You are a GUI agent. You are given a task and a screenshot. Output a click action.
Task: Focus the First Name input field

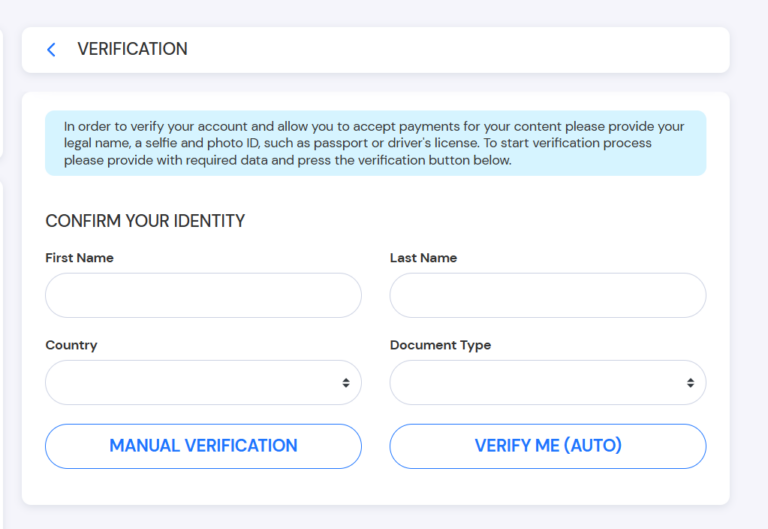pos(203,296)
